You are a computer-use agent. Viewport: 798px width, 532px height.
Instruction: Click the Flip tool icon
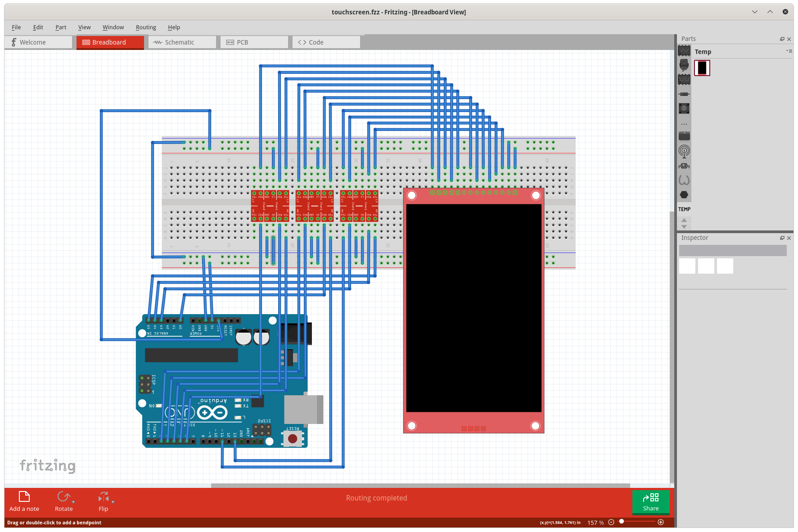click(103, 497)
